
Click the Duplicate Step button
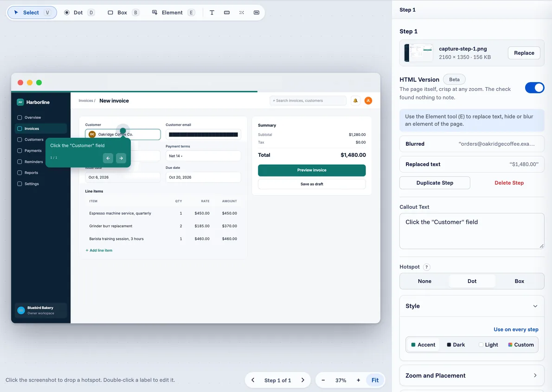click(x=435, y=183)
